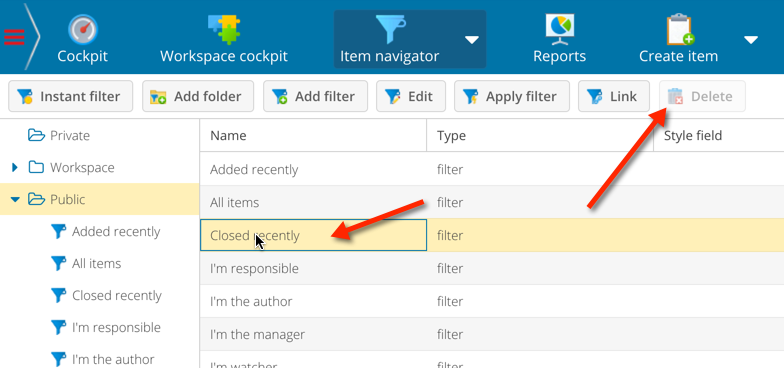Viewport: 784px width, 368px height.
Task: Click the Add folder button
Action: point(198,96)
